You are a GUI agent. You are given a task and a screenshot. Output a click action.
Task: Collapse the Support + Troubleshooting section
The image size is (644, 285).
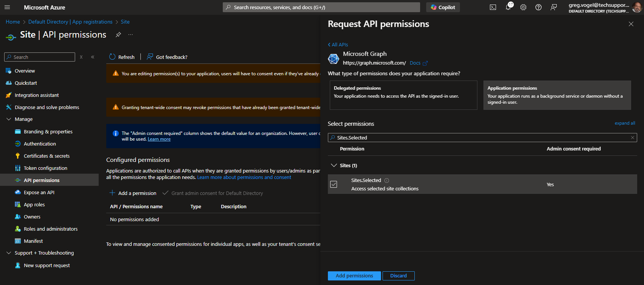tap(9, 253)
